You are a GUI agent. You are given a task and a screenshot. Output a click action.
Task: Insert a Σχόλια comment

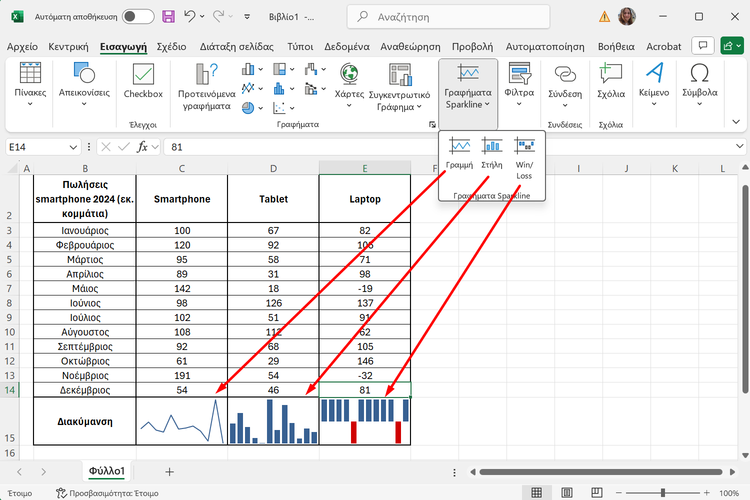tap(611, 81)
